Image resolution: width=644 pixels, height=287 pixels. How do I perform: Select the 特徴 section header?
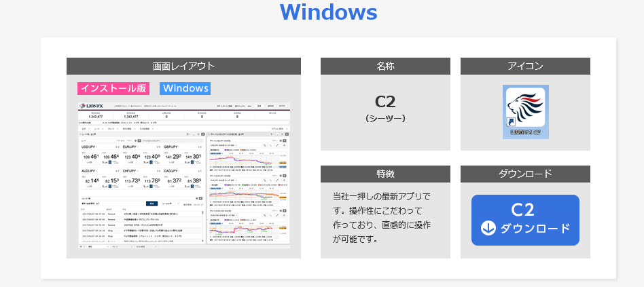(x=385, y=174)
